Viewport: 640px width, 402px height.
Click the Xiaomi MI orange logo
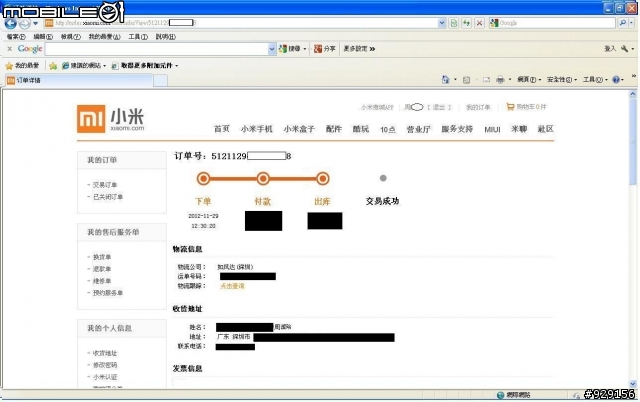click(91, 119)
